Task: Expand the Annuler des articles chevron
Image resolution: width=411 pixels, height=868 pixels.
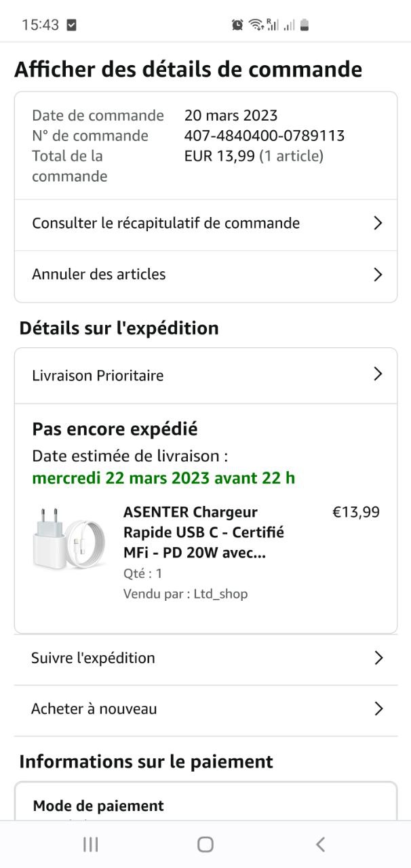Action: click(378, 275)
